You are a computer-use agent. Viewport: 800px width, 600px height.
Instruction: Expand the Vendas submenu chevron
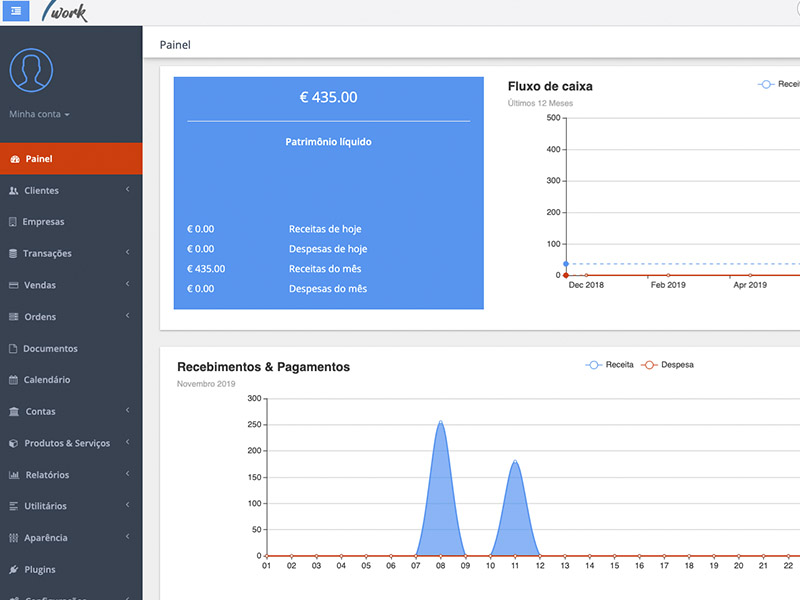click(x=128, y=285)
